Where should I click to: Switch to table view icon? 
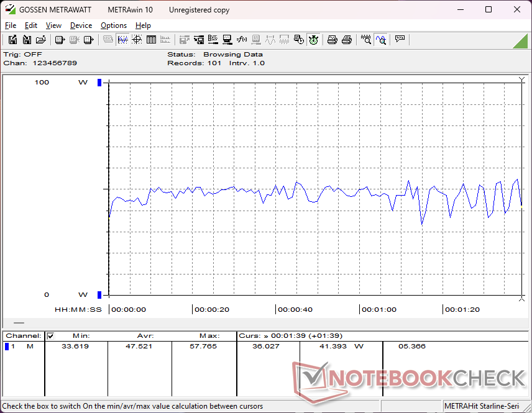pyautogui.click(x=151, y=40)
